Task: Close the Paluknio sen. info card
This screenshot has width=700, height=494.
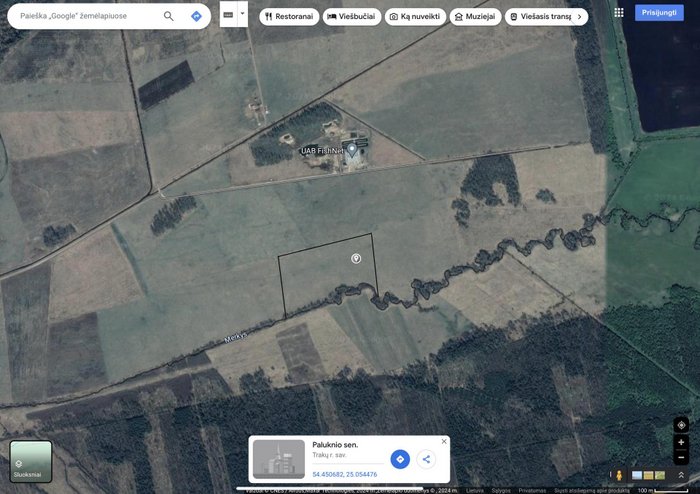Action: coord(444,441)
